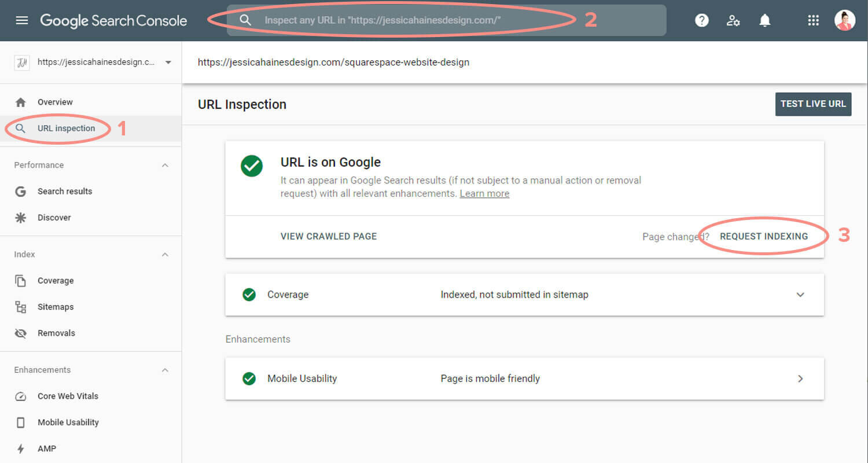The width and height of the screenshot is (868, 463).
Task: Click the TEST LIVE URL button
Action: coord(813,104)
